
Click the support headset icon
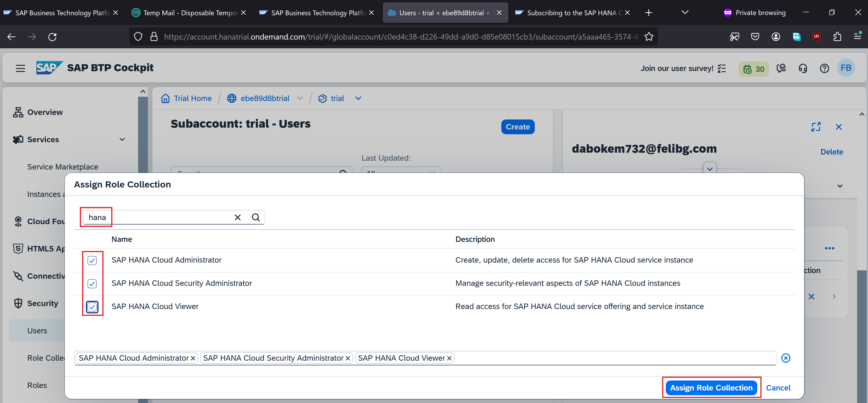[803, 68]
